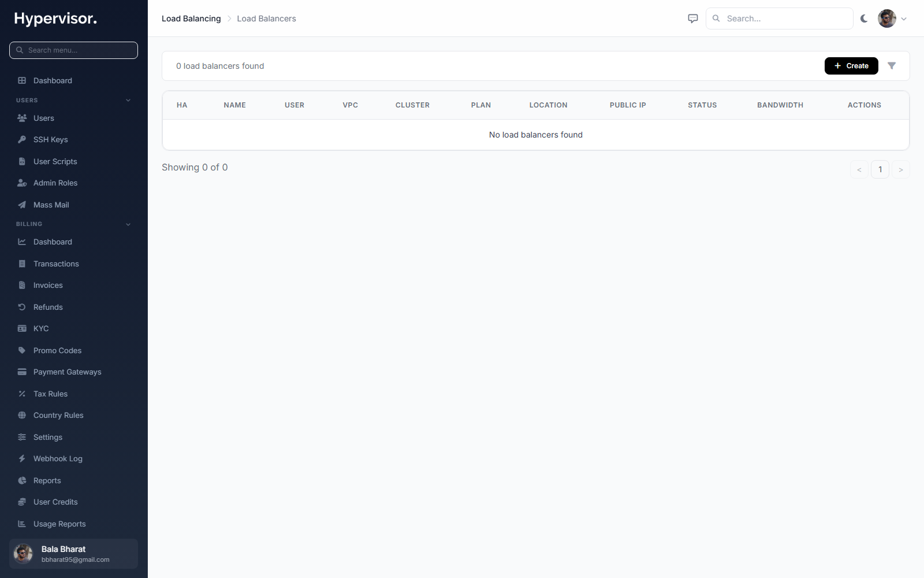
Task: Open the chat messages icon in header
Action: pyautogui.click(x=693, y=18)
